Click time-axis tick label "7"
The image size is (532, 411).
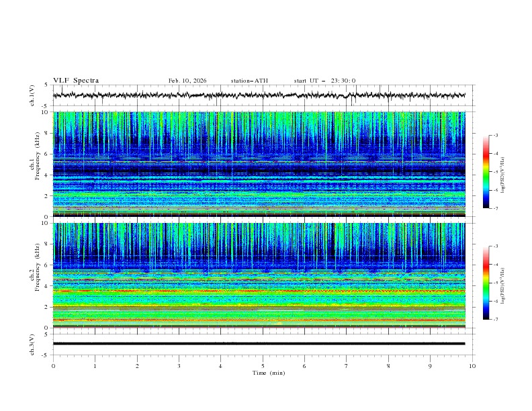click(x=347, y=366)
